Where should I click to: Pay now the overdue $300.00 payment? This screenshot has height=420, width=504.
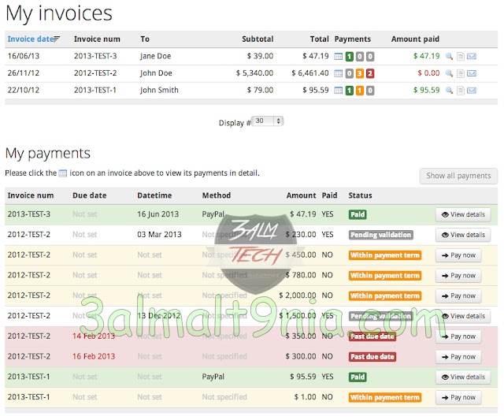[x=458, y=357]
